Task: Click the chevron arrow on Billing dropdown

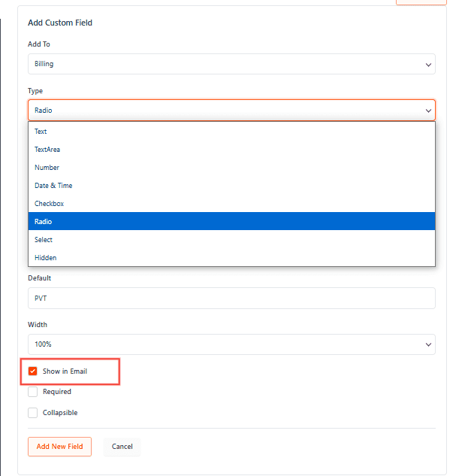Action: point(428,64)
